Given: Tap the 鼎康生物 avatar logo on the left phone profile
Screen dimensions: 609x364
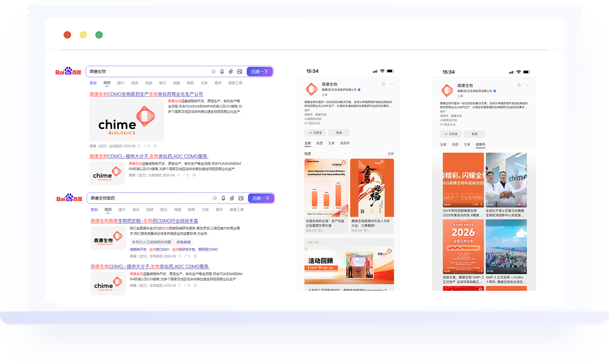Looking at the screenshot, I should 312,89.
